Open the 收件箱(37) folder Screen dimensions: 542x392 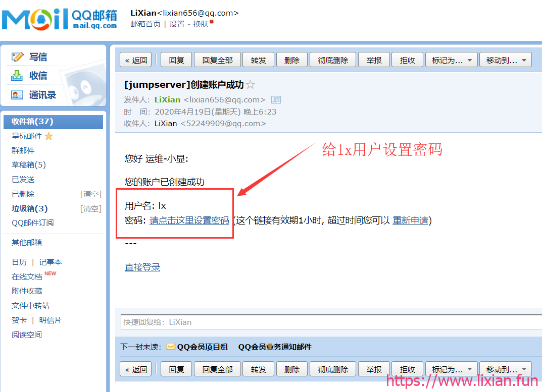point(53,122)
